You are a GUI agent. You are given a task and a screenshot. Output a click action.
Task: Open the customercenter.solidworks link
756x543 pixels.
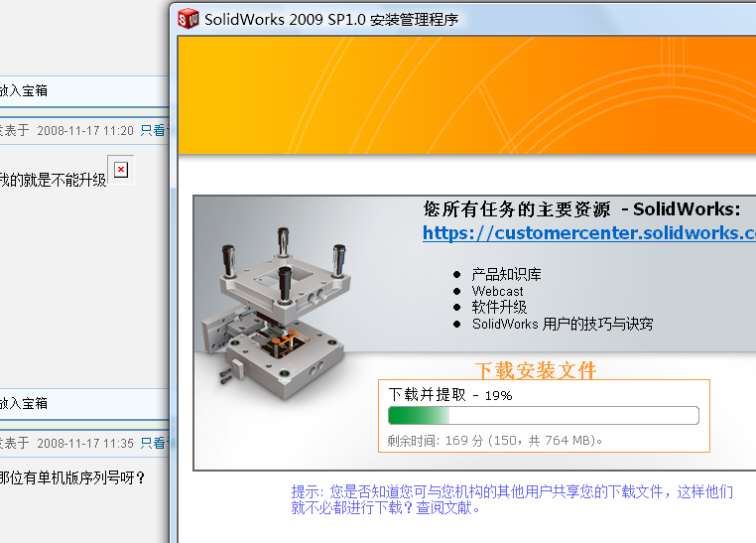589,233
